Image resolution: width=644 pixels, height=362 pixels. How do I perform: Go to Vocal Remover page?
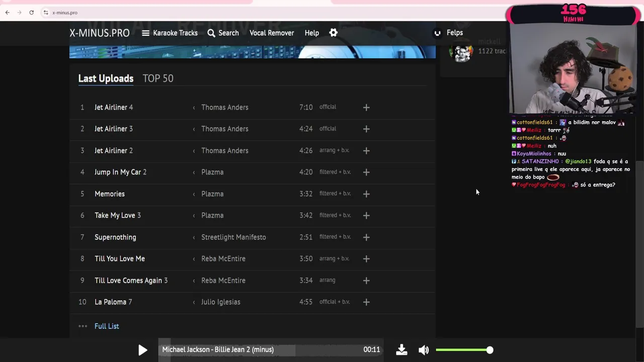pos(272,33)
